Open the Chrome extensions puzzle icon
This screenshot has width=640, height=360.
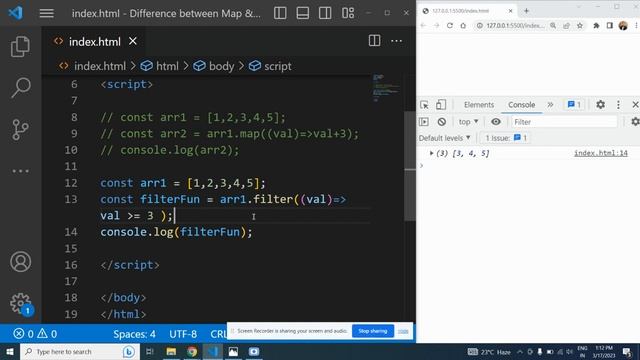596,26
